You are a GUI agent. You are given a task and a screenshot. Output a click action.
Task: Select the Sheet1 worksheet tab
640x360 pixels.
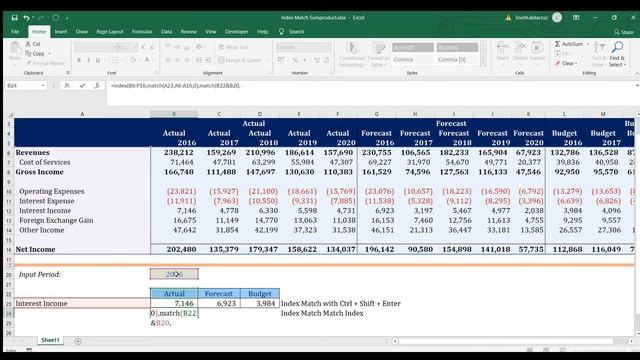tap(50, 340)
